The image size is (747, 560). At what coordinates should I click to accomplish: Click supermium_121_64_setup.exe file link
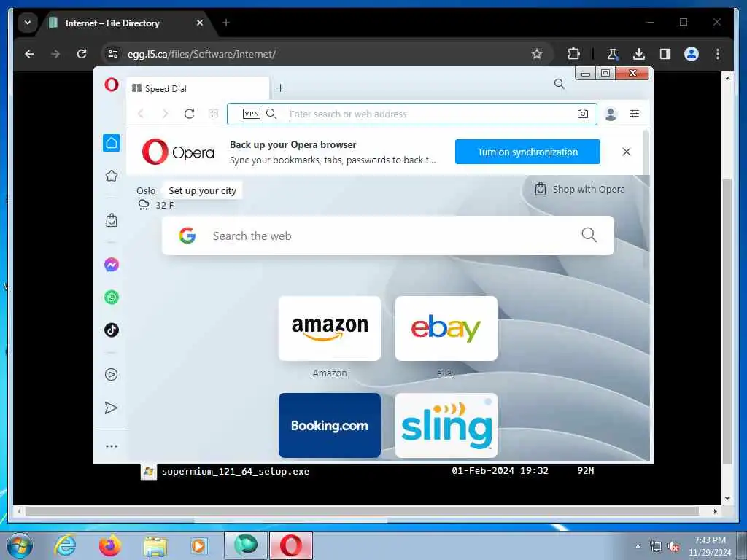click(236, 472)
